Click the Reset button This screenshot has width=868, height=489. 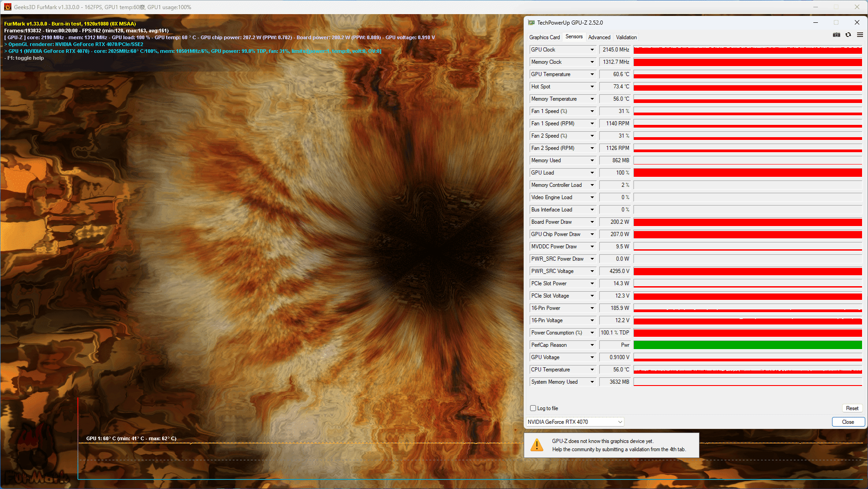852,408
